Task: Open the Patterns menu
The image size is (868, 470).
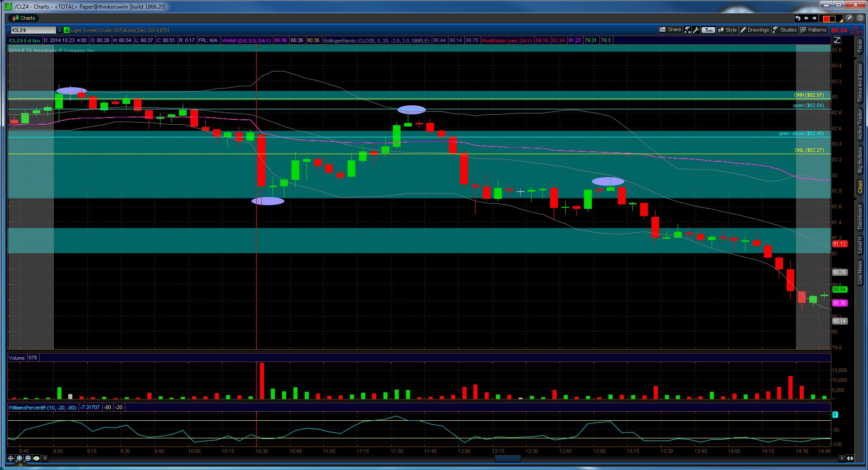Action: tap(814, 30)
